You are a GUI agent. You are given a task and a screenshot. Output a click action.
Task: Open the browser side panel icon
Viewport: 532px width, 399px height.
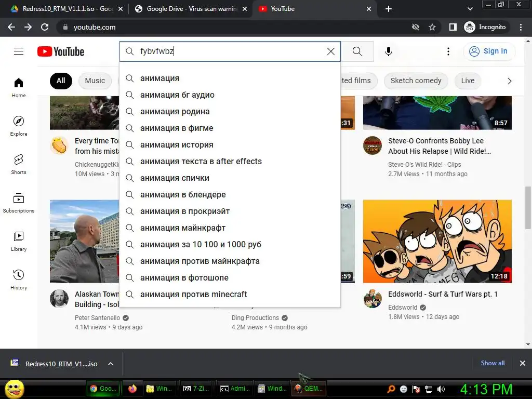(453, 27)
